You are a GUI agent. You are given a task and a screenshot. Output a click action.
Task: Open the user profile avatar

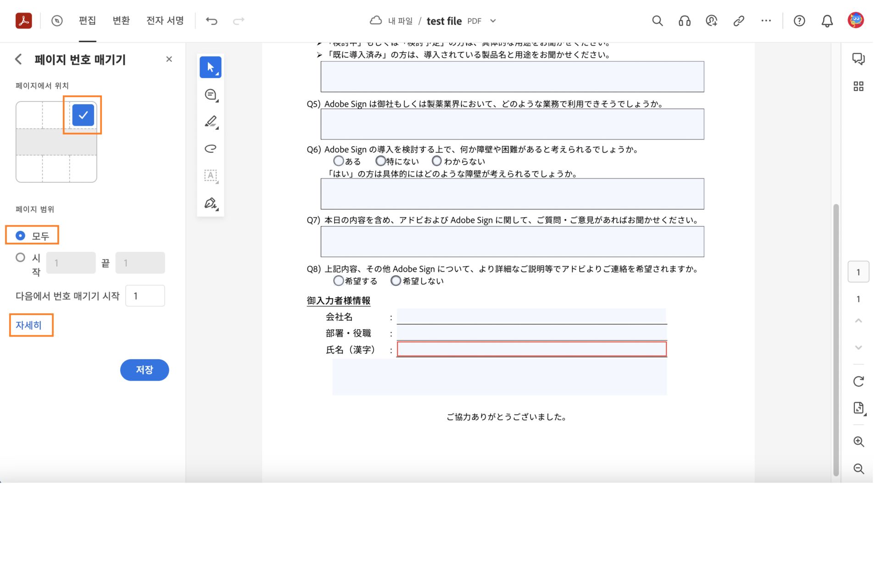click(x=856, y=20)
